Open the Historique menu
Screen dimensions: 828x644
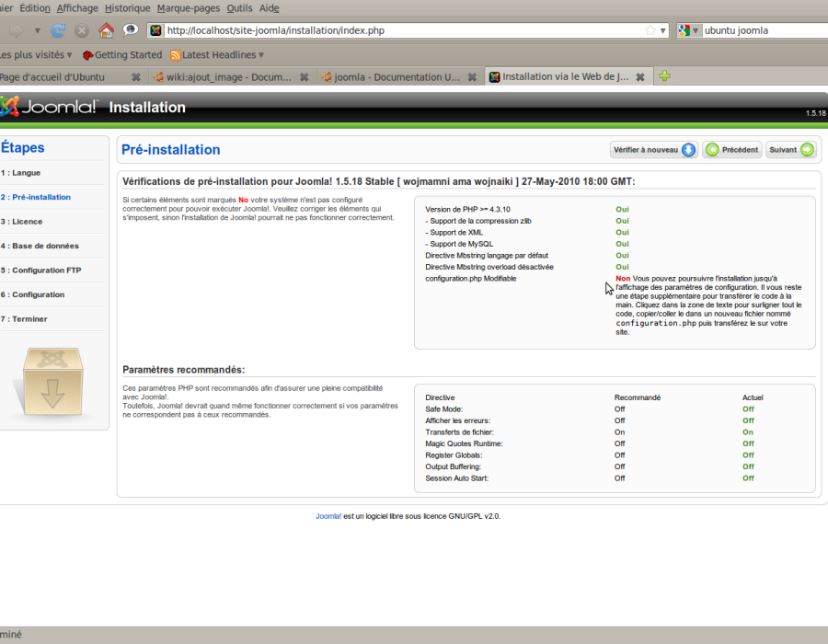coord(128,8)
